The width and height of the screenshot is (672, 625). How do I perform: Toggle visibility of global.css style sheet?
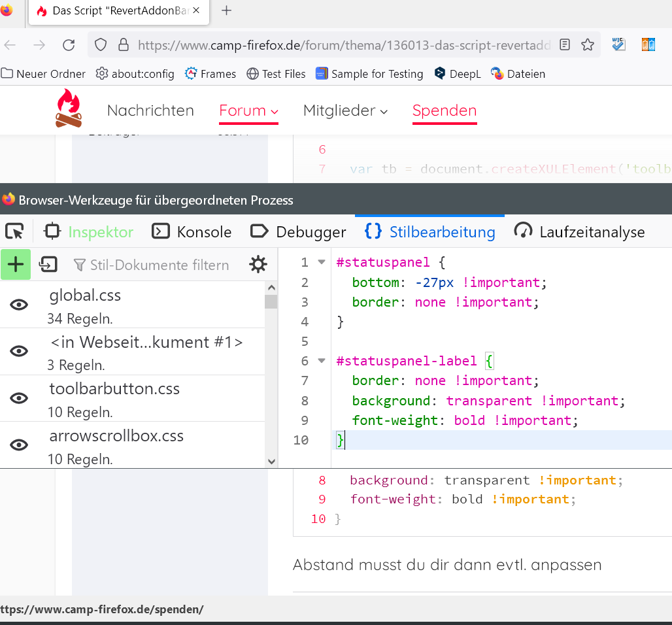click(19, 304)
